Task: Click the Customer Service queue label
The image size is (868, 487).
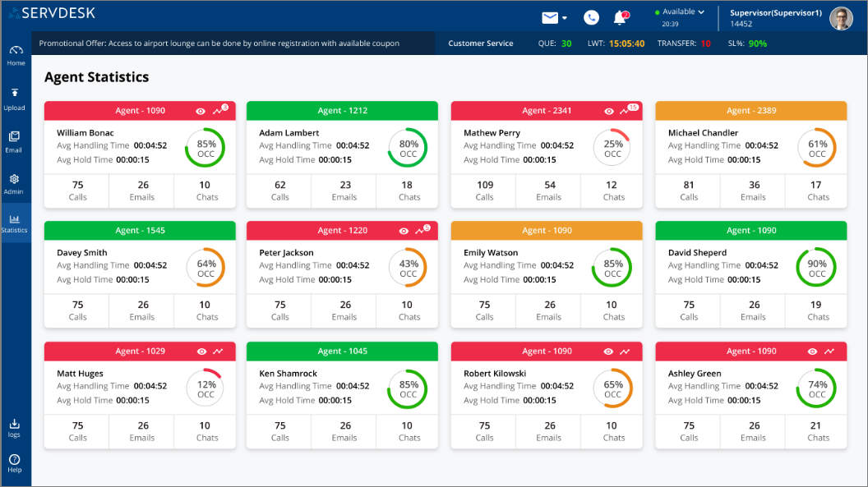Action: tap(481, 44)
